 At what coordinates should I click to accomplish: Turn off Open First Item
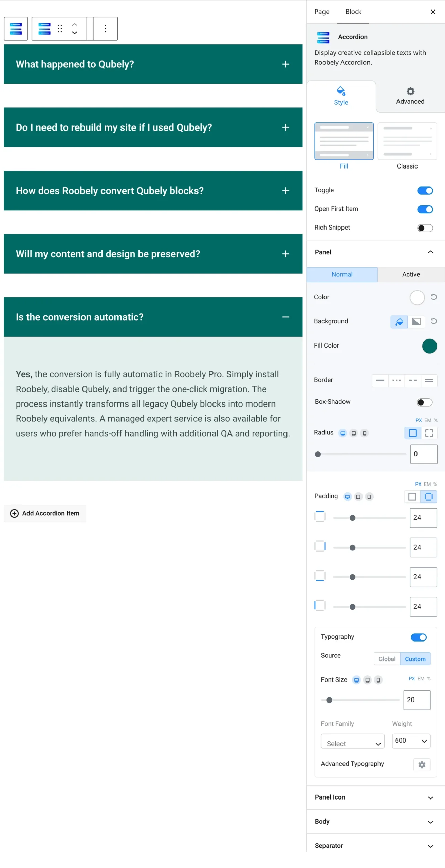(425, 209)
